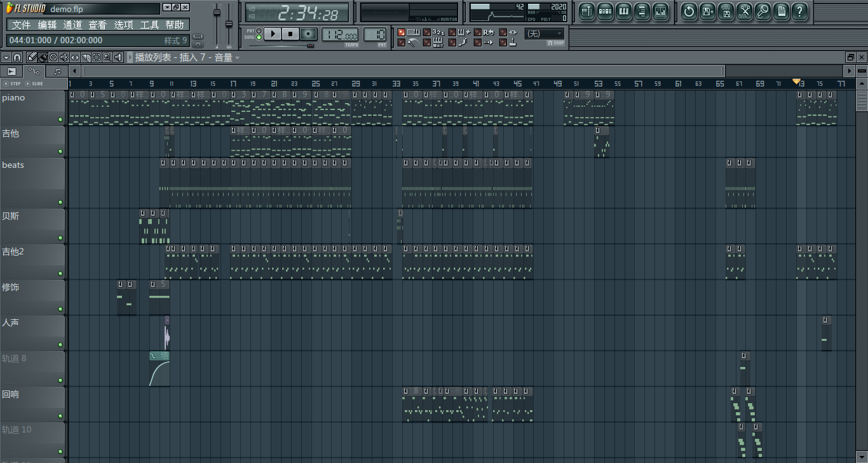
Task: Click the tempo display 112.000
Action: pyautogui.click(x=340, y=34)
